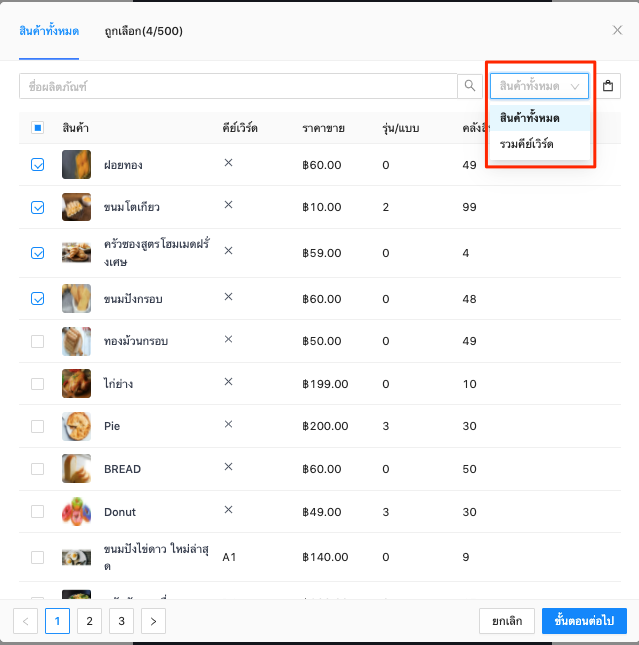
Task: Click the BREAD product name
Action: [122, 469]
